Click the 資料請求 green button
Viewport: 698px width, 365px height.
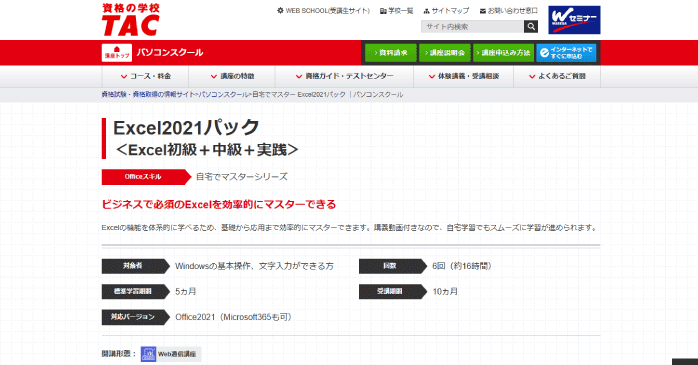391,53
